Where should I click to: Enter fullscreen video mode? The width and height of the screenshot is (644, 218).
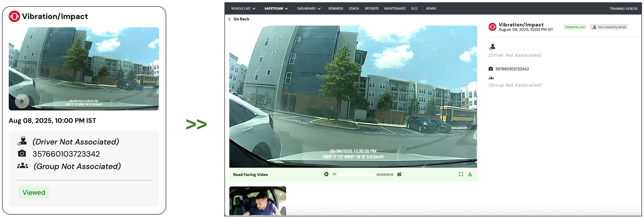tap(461, 174)
